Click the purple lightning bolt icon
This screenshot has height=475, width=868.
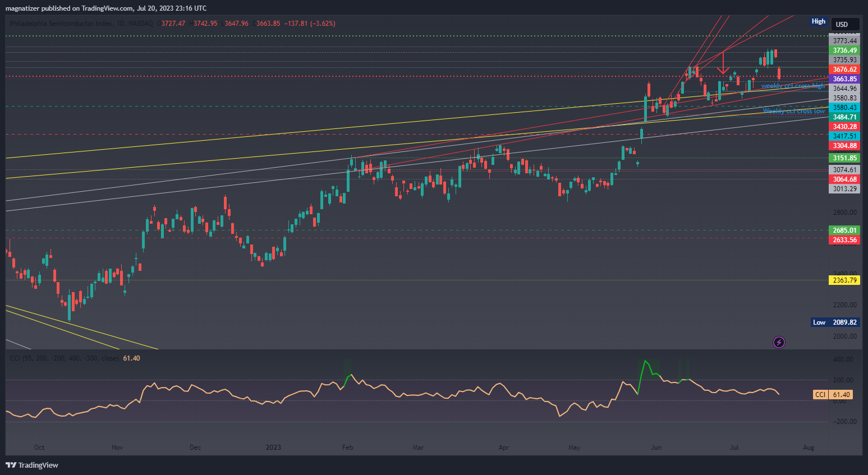[779, 342]
